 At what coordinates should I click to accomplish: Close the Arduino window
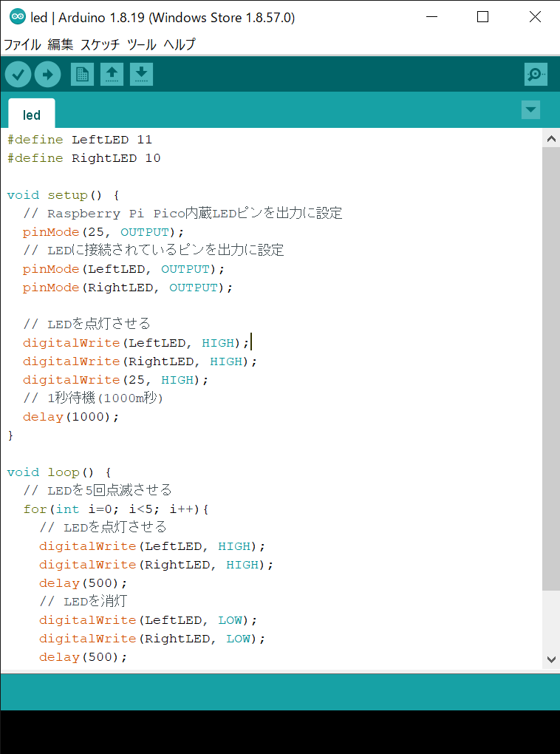tap(535, 17)
